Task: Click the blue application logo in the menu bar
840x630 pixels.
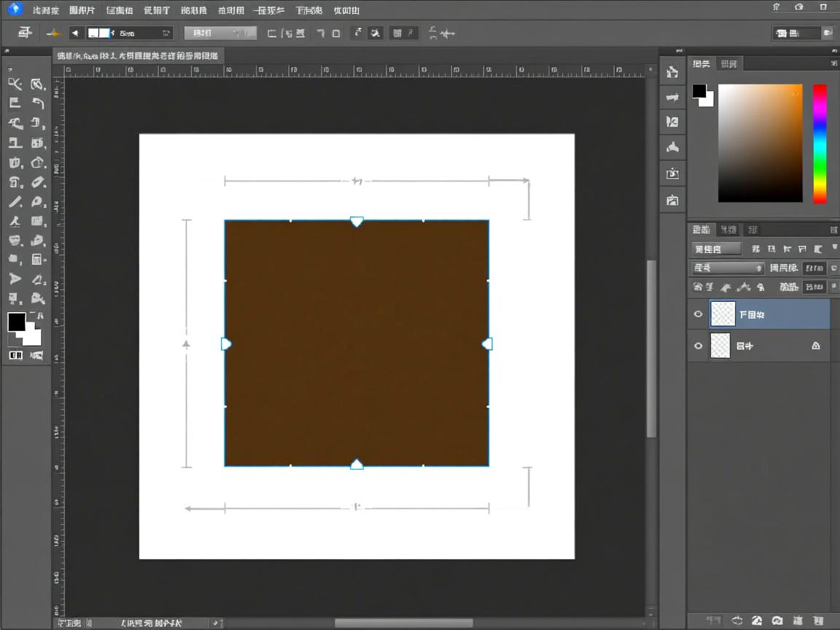Action: 15,9
